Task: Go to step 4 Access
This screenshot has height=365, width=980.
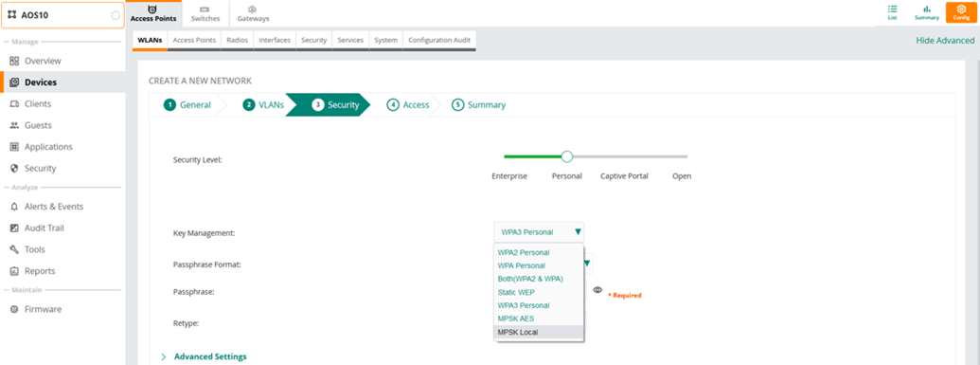Action: click(409, 105)
